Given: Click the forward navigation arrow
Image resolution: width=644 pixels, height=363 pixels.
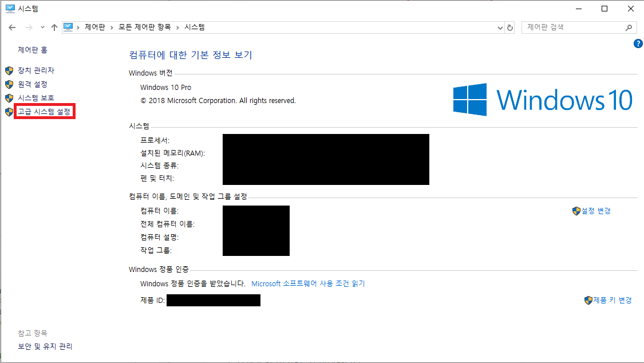Looking at the screenshot, I should tap(29, 27).
